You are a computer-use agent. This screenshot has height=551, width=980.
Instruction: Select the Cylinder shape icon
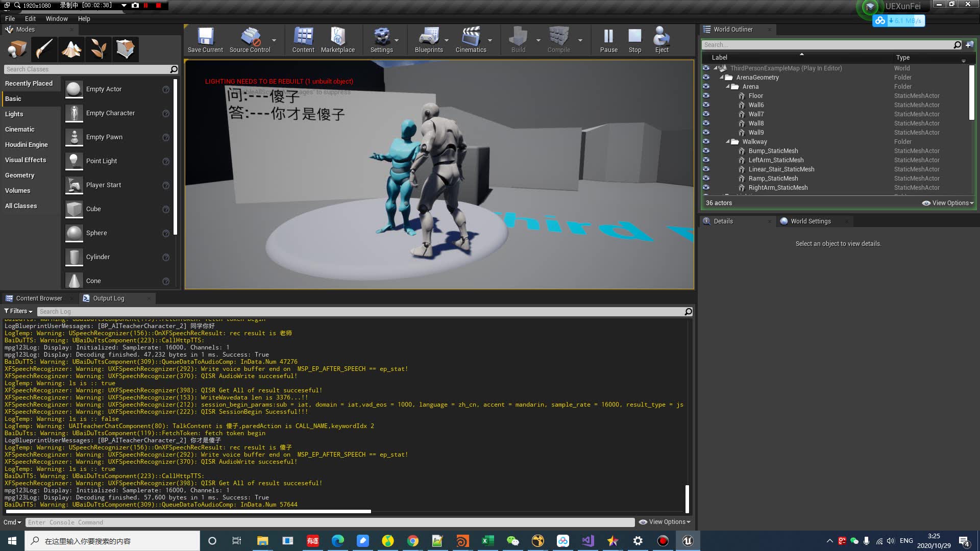pyautogui.click(x=74, y=257)
